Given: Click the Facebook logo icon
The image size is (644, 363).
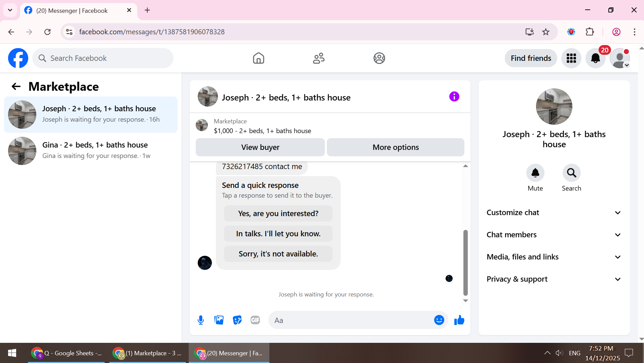Looking at the screenshot, I should (x=18, y=58).
